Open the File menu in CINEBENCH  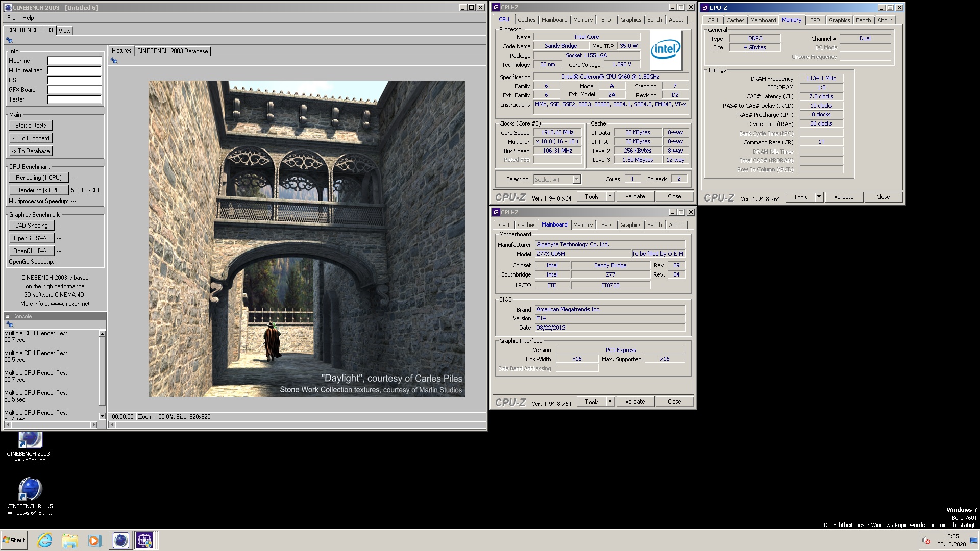coord(11,18)
